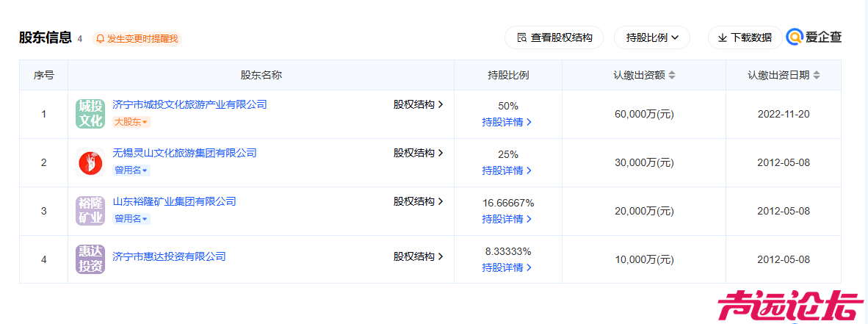Open 无锡灵山文化旅游集团有限公司 link
This screenshot has height=324, width=868.
[184, 153]
